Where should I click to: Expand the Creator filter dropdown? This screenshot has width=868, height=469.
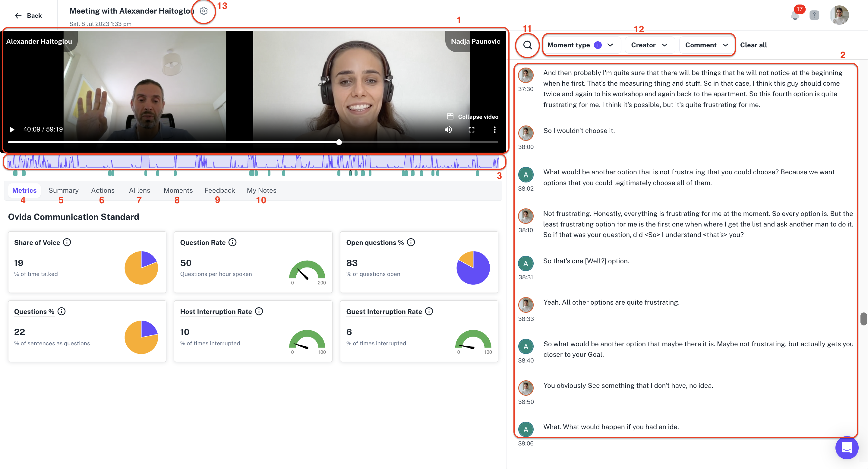tap(649, 45)
